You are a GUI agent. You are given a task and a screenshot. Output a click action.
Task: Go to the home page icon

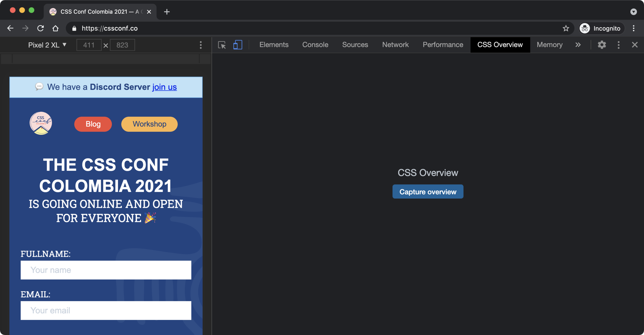[55, 28]
